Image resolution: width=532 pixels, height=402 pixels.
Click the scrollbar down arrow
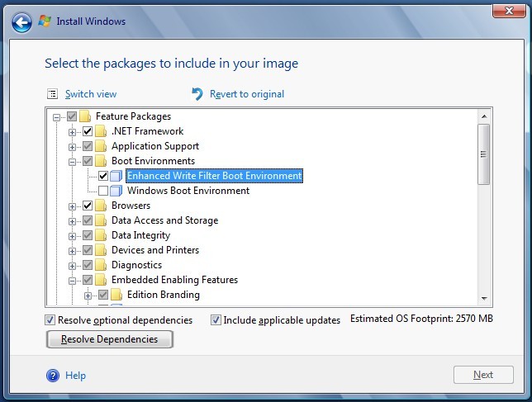(484, 299)
